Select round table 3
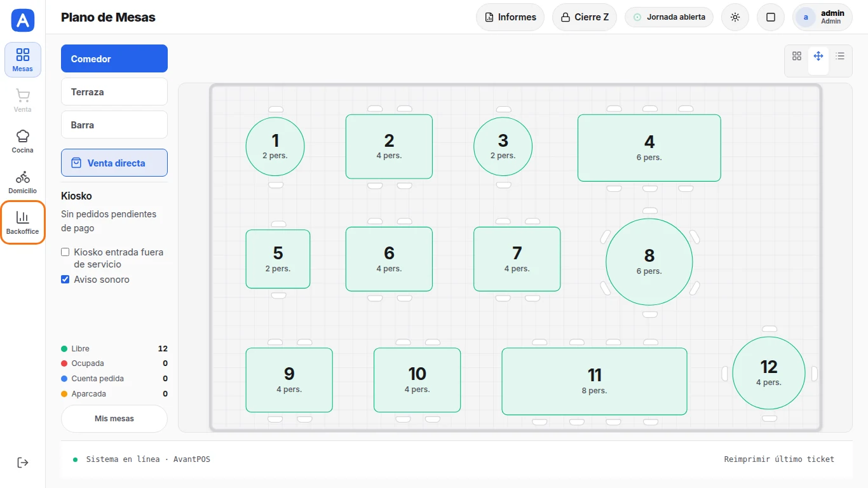The image size is (868, 488). pyautogui.click(x=503, y=147)
